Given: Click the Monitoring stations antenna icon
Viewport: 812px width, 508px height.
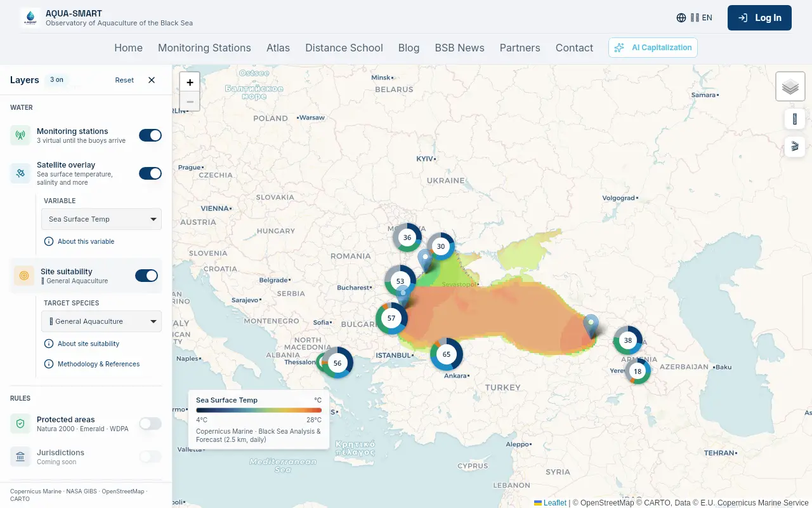Looking at the screenshot, I should tap(20, 135).
